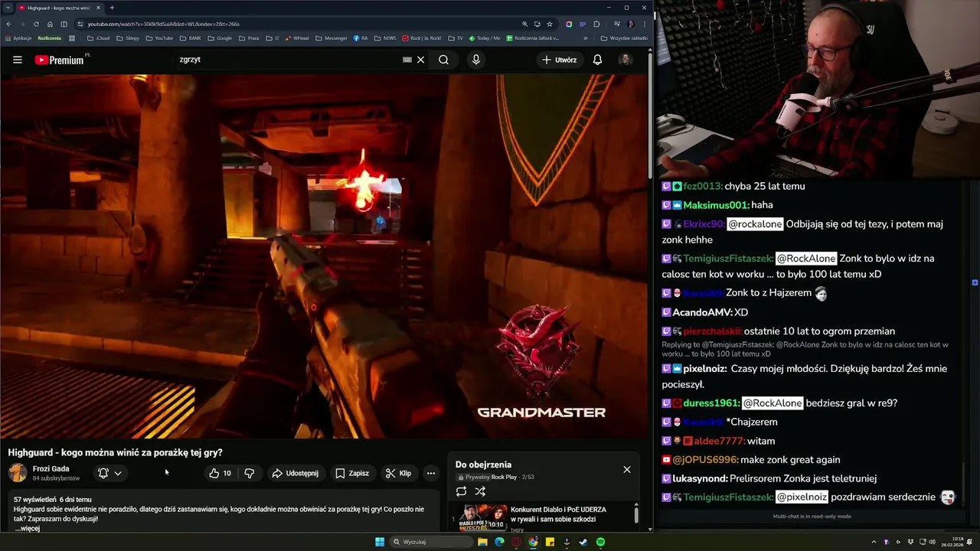The width and height of the screenshot is (980, 551).
Task: Close the 'Highguard' browser tab
Action: tap(99, 8)
